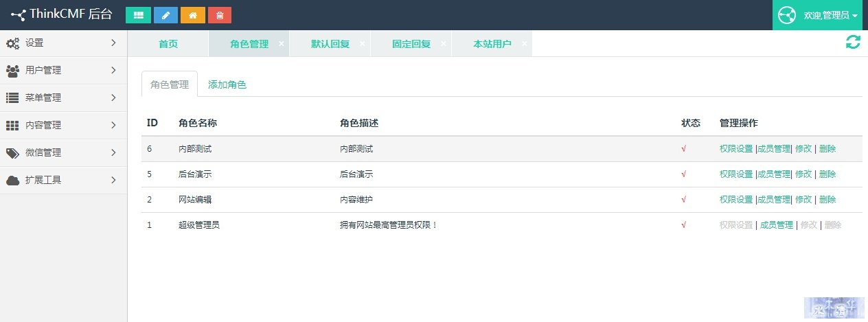Click the green refresh icon
This screenshot has width=868, height=322.
click(853, 42)
